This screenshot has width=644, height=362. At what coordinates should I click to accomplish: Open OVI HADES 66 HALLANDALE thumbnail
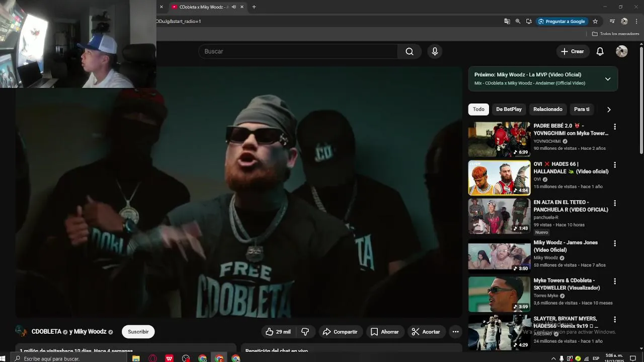tap(499, 177)
